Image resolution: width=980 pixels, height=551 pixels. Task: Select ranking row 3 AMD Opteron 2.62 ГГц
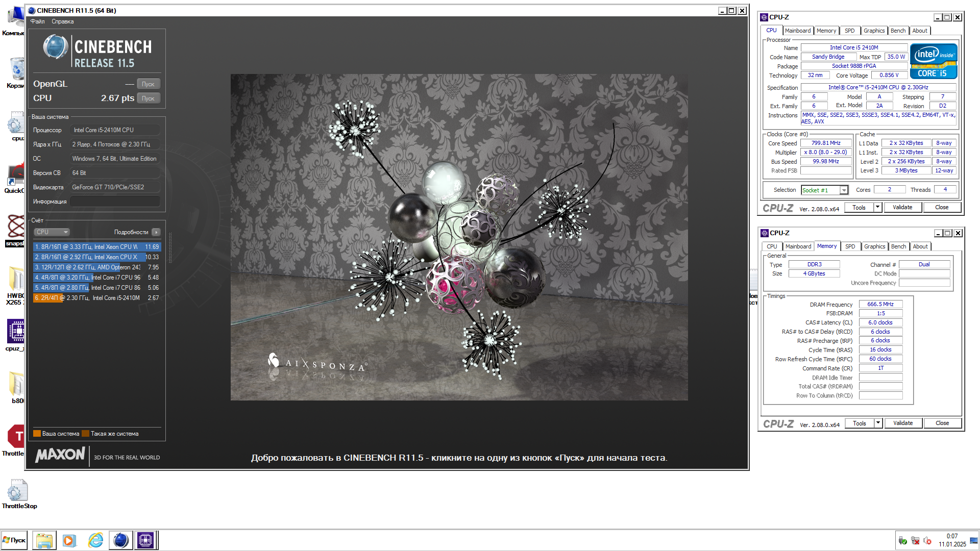[97, 267]
